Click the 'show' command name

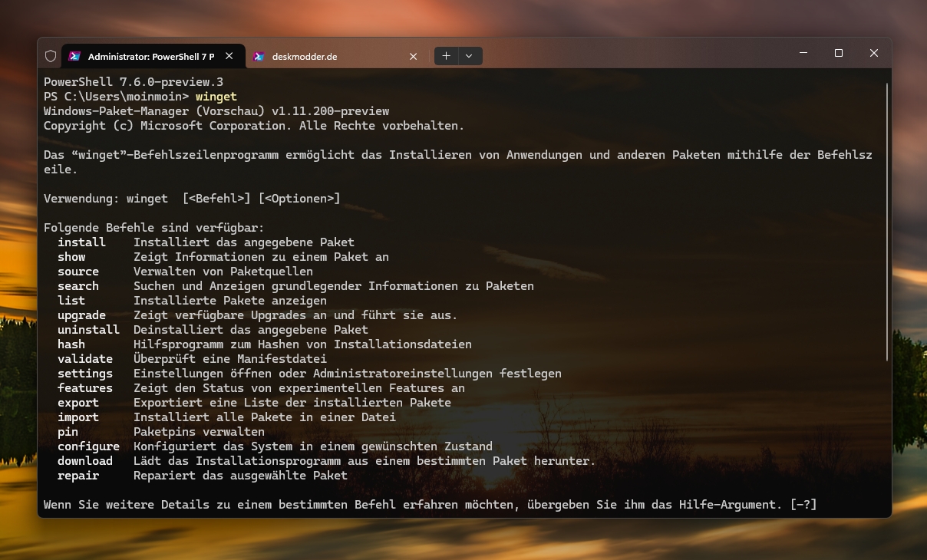(71, 257)
